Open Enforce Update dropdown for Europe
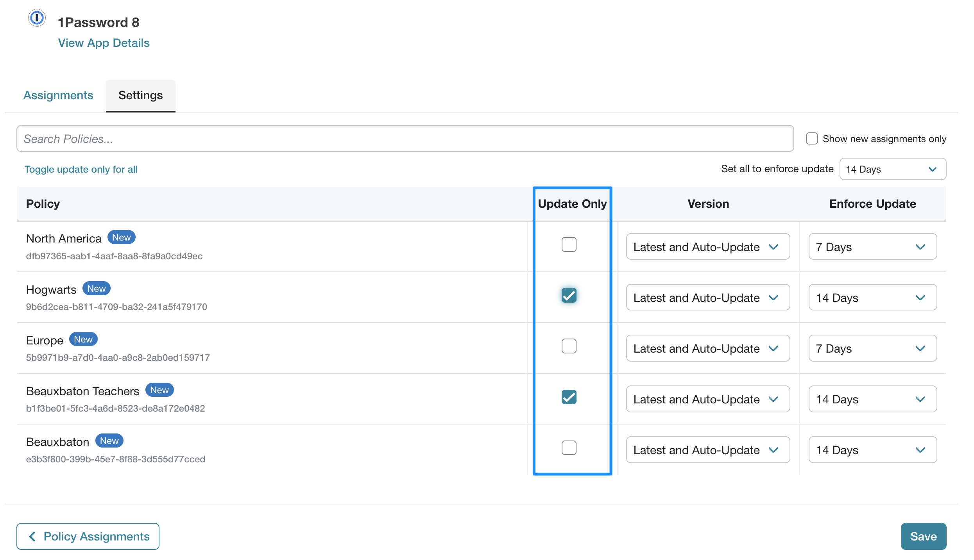Image resolution: width=974 pixels, height=560 pixels. click(872, 348)
